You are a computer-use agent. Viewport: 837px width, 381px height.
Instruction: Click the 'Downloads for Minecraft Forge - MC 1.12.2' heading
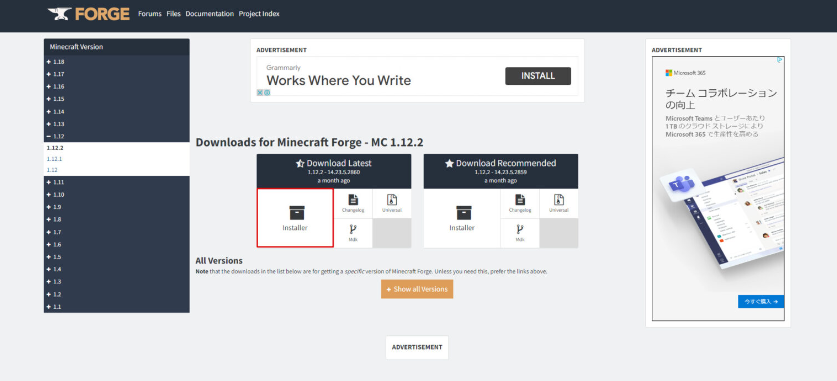point(310,142)
